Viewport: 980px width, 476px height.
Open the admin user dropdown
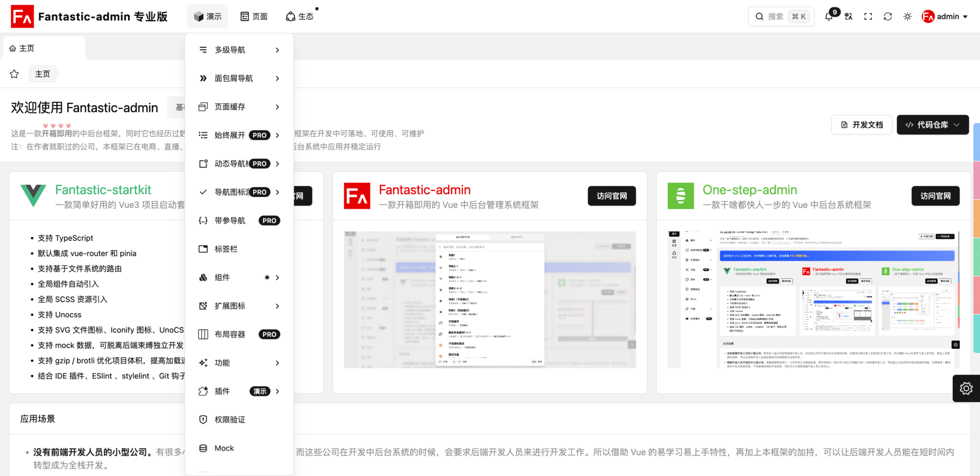click(x=944, y=16)
